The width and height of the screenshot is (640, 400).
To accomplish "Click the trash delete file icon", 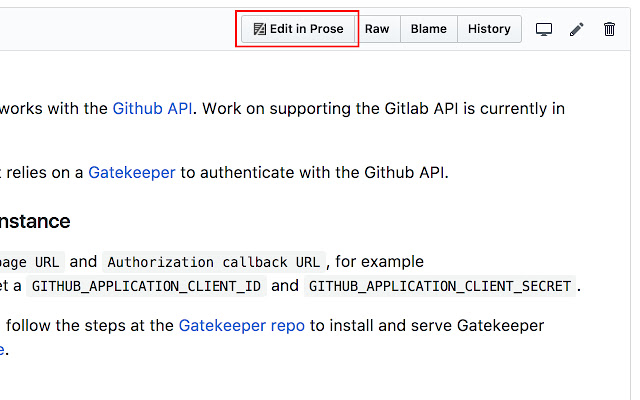I will coord(609,29).
